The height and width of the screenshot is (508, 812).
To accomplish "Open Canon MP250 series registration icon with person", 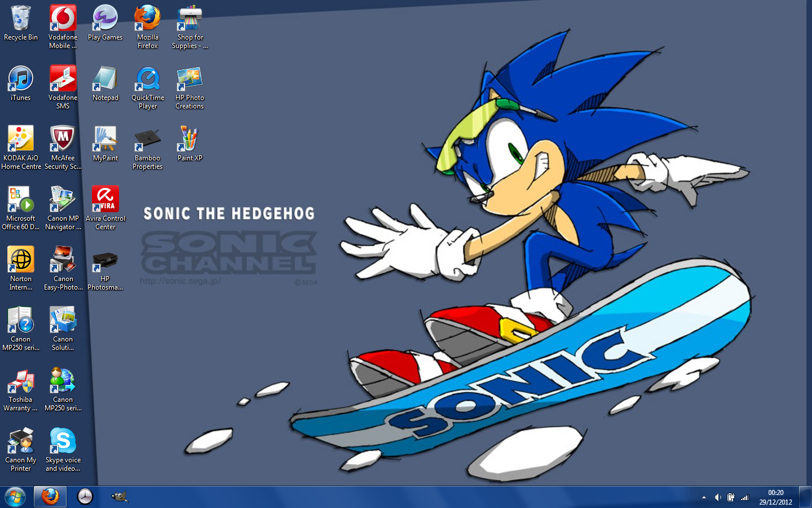I will click(x=63, y=389).
